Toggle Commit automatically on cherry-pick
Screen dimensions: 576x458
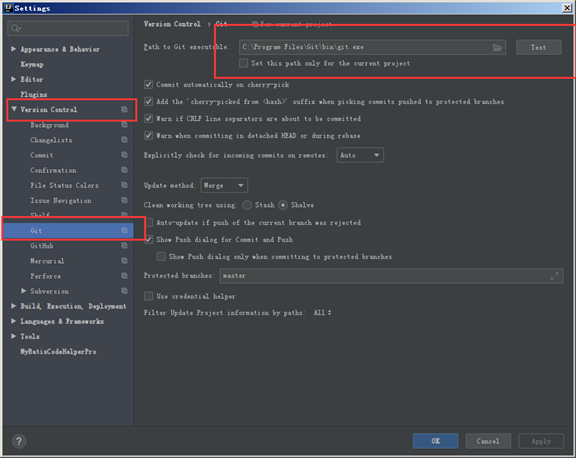pos(148,84)
